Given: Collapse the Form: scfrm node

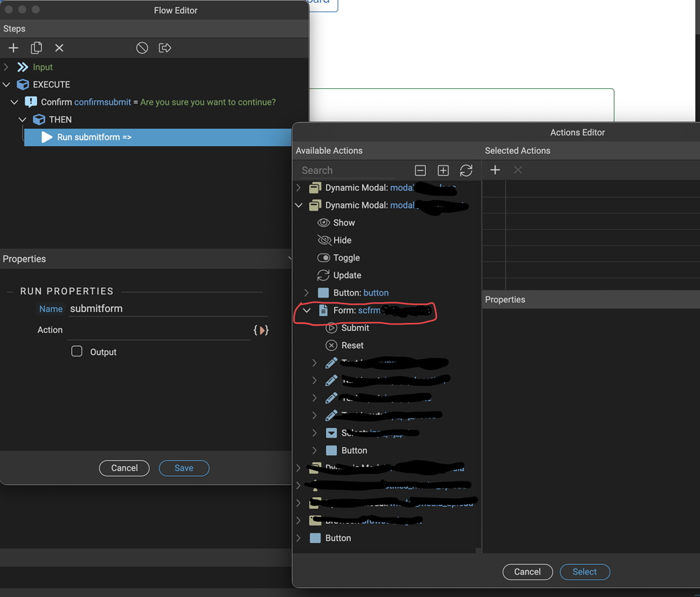Looking at the screenshot, I should pyautogui.click(x=306, y=310).
